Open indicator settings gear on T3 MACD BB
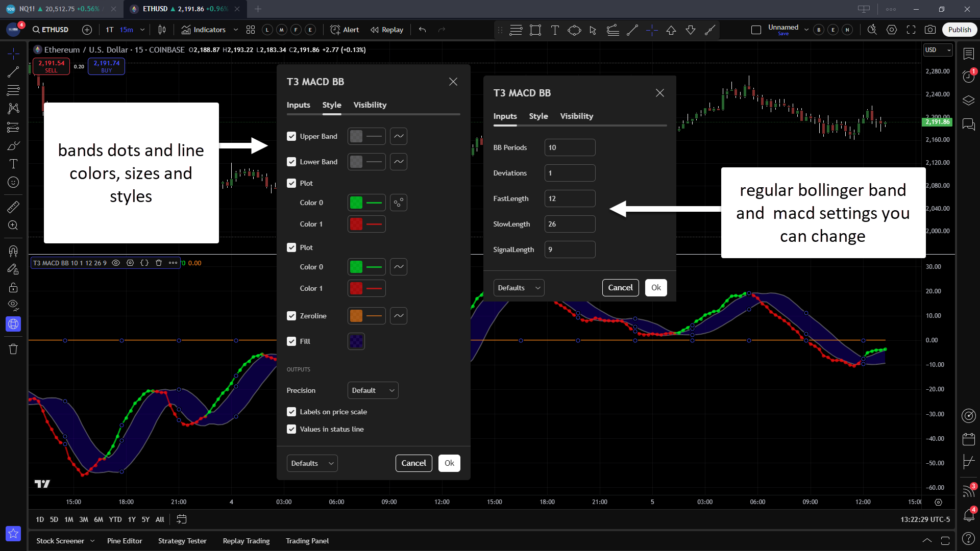980x551 pixels. [x=130, y=263]
